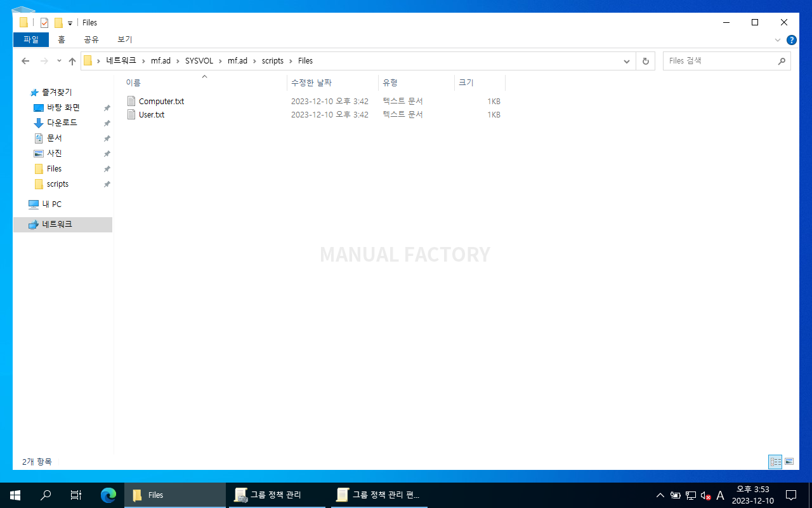Screen dimensions: 812x508
Task: Click first mf.ad breadcrumb in address bar
Action: point(160,61)
